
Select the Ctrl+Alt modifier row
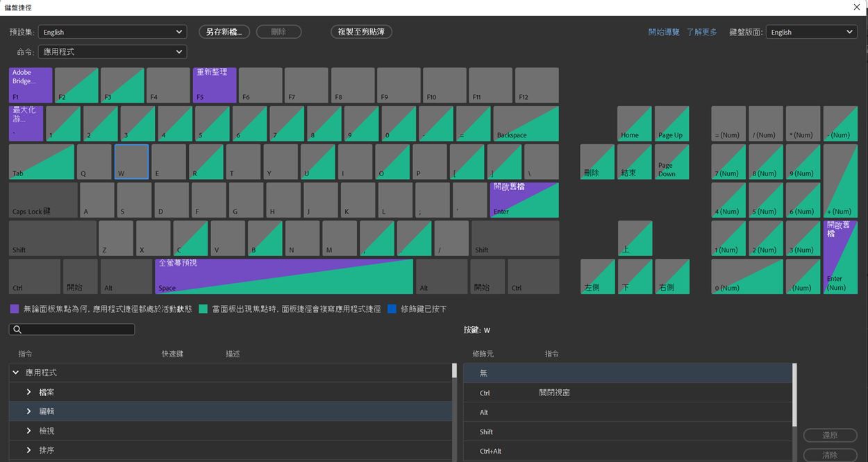(x=628, y=451)
